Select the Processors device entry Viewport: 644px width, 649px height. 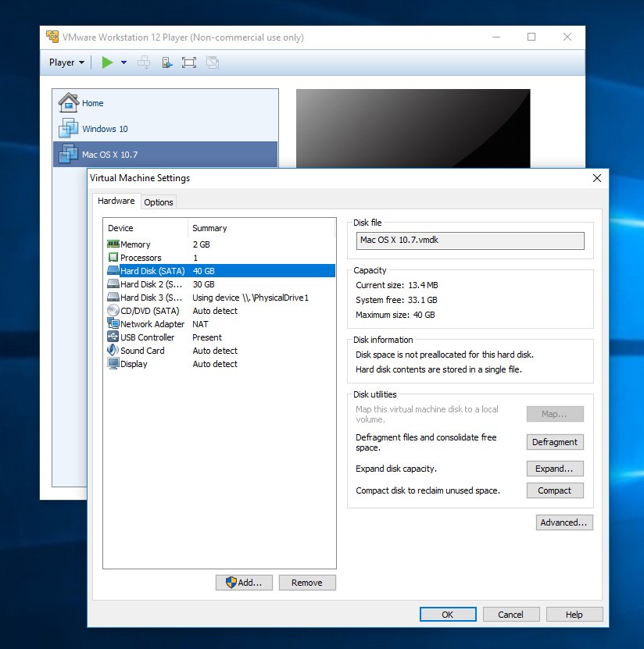pos(141,258)
